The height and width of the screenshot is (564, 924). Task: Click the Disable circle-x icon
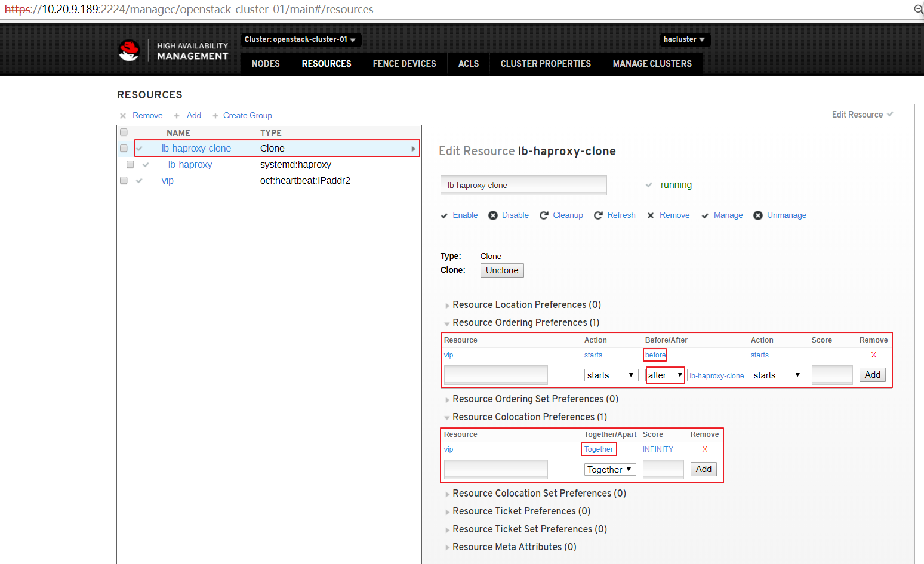[x=493, y=215]
